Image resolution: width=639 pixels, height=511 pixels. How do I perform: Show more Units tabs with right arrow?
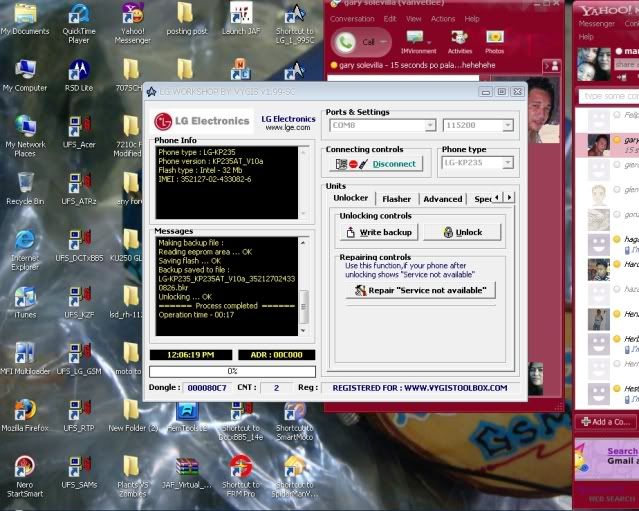(509, 198)
